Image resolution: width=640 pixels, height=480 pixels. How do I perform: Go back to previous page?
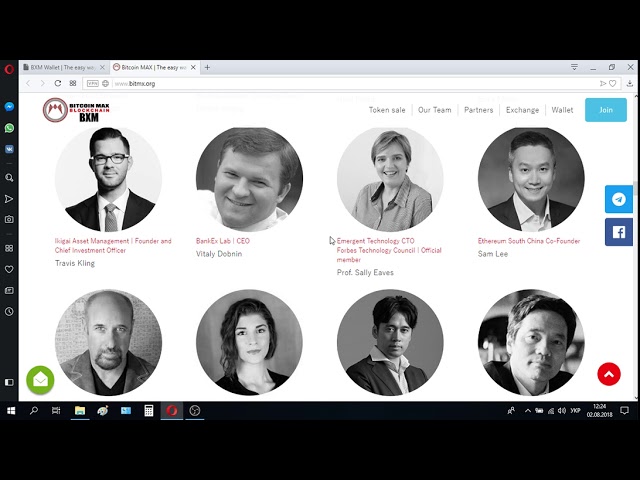[x=28, y=83]
